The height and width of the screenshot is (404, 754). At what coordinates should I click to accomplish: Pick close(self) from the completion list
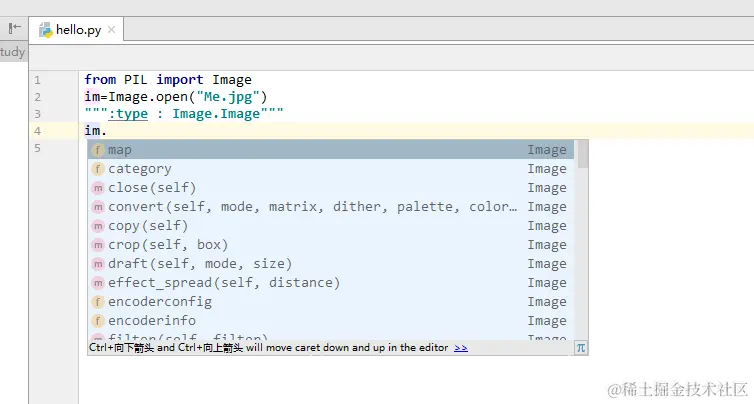pyautogui.click(x=331, y=188)
